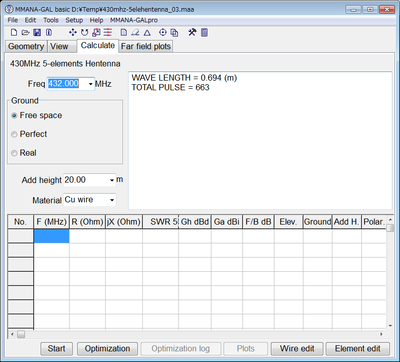
Task: Click the Gh dBd column header
Action: (195, 222)
